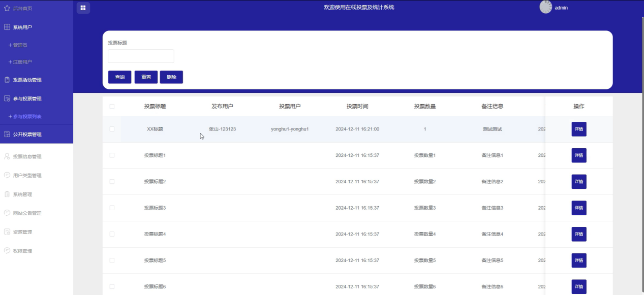Open 详情 for the 投票标题1 row
The image size is (644, 295).
pyautogui.click(x=579, y=155)
